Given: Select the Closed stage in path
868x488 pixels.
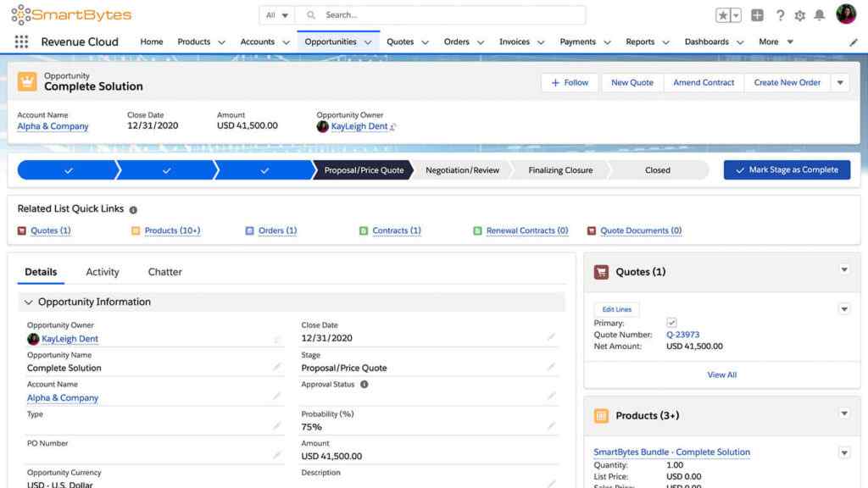Looking at the screenshot, I should [658, 170].
